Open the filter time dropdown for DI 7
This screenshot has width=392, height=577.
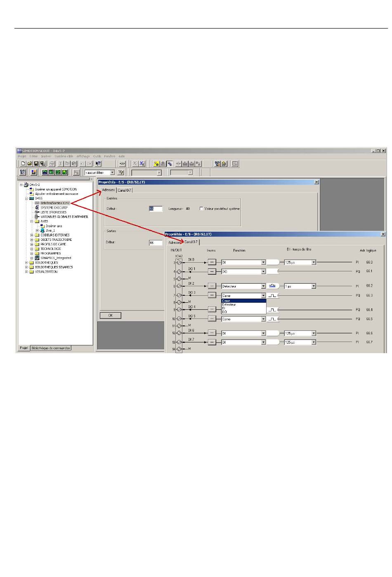point(314,342)
